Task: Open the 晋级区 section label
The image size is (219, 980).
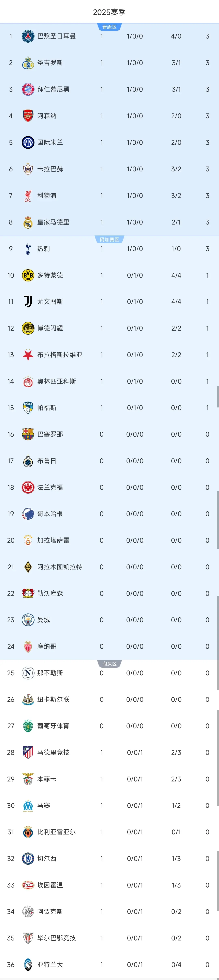Action: pyautogui.click(x=109, y=27)
